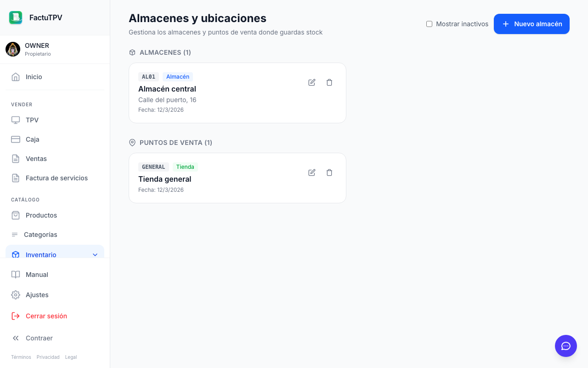Delete the Almacén central warehouse

point(329,82)
